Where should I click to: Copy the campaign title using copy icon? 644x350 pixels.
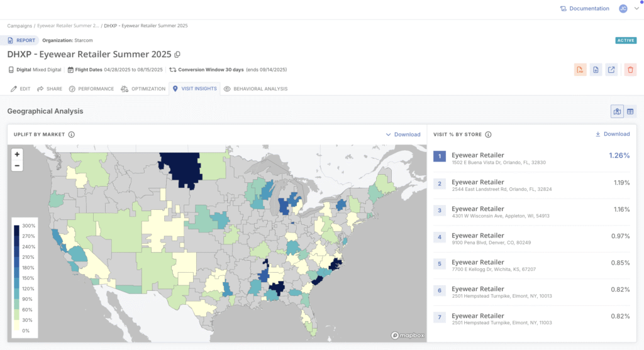177,55
